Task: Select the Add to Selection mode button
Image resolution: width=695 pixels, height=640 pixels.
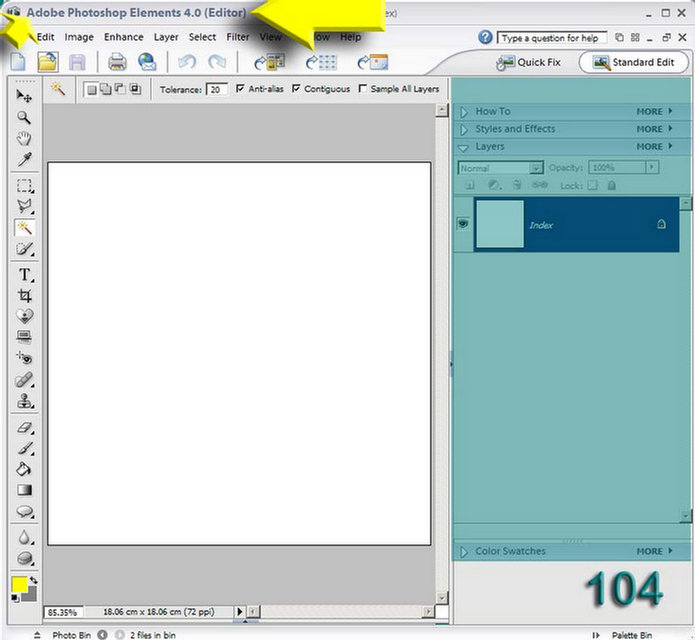Action: (105, 89)
